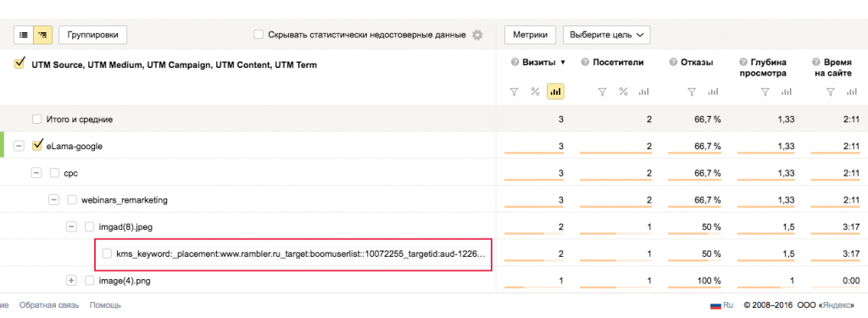Select the webinars_remarketing row label
Screen dimensions: 868x318
coord(124,200)
